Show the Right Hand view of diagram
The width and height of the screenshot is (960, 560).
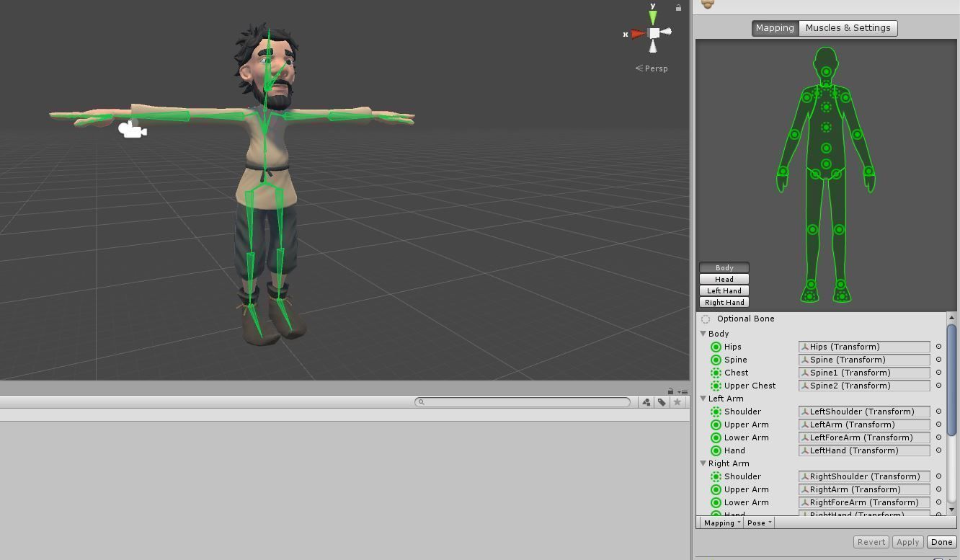tap(724, 302)
